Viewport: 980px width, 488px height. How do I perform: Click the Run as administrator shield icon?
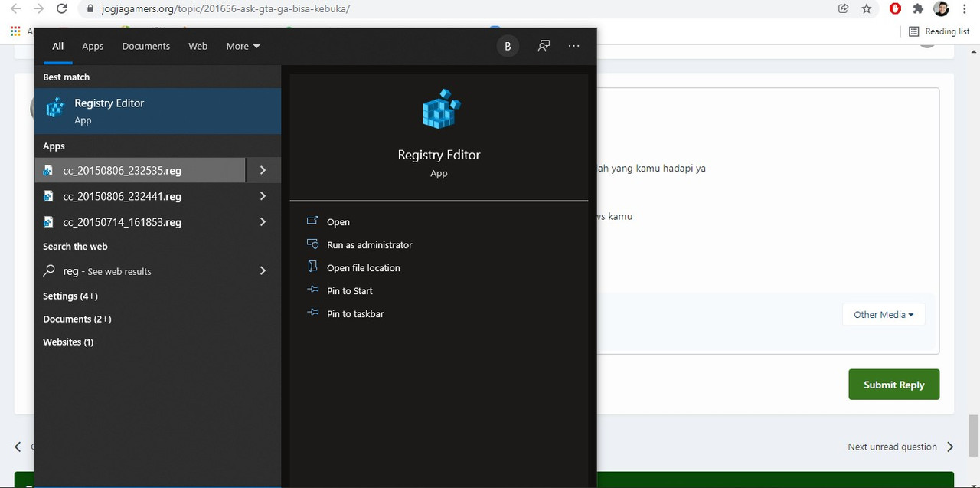tap(312, 244)
